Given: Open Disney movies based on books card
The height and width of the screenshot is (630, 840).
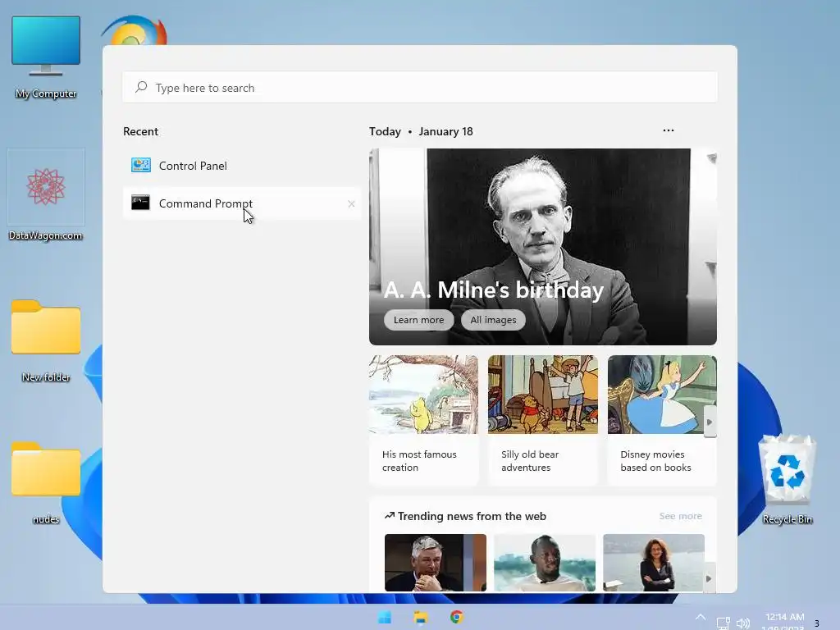Looking at the screenshot, I should [x=662, y=420].
